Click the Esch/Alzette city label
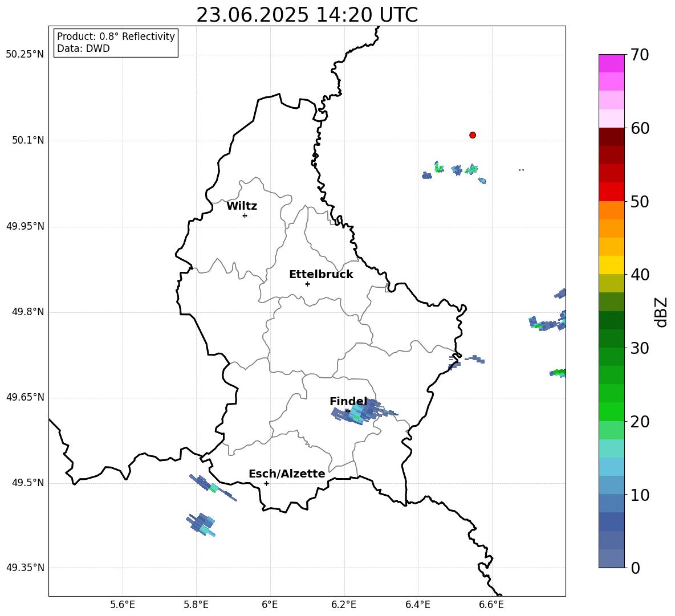 click(x=287, y=474)
